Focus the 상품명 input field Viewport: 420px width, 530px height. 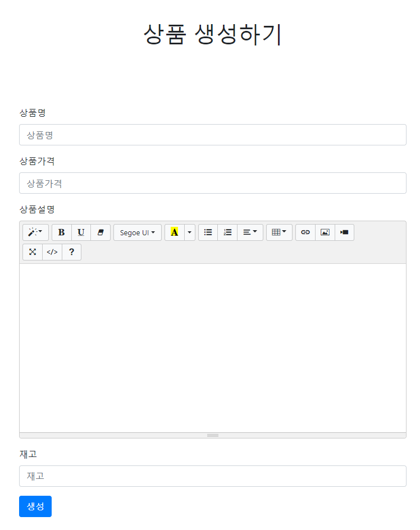pos(213,135)
